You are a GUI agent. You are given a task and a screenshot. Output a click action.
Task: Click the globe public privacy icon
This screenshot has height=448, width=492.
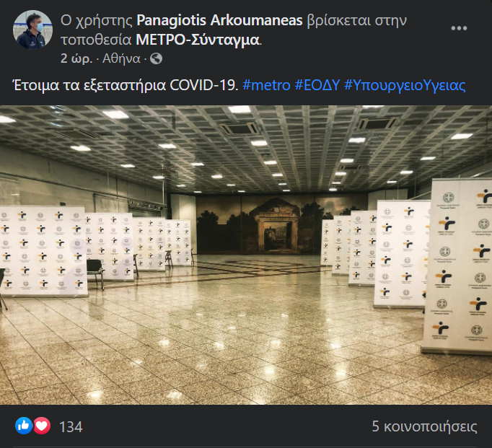pyautogui.click(x=156, y=58)
